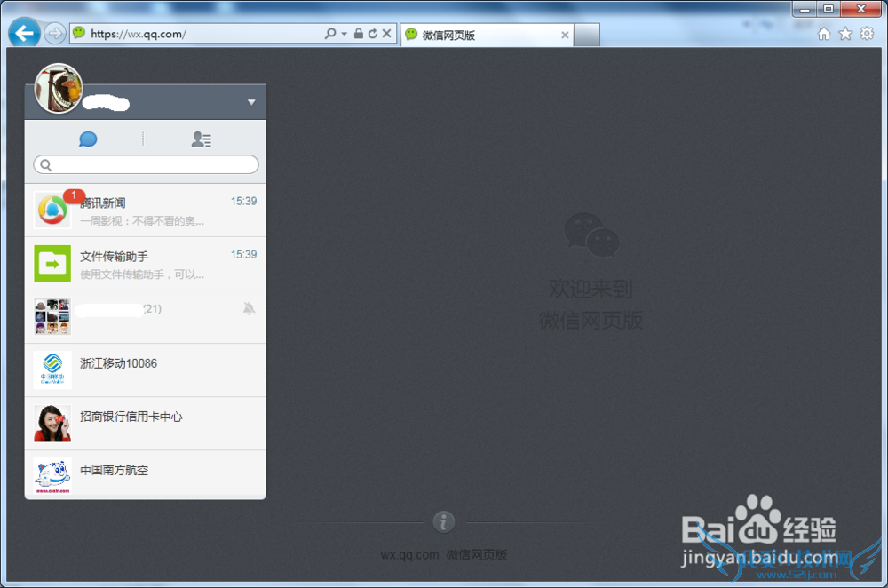Screen dimensions: 888x588
Task: Click the unread badge on 腾讯新闻
Action: (74, 195)
